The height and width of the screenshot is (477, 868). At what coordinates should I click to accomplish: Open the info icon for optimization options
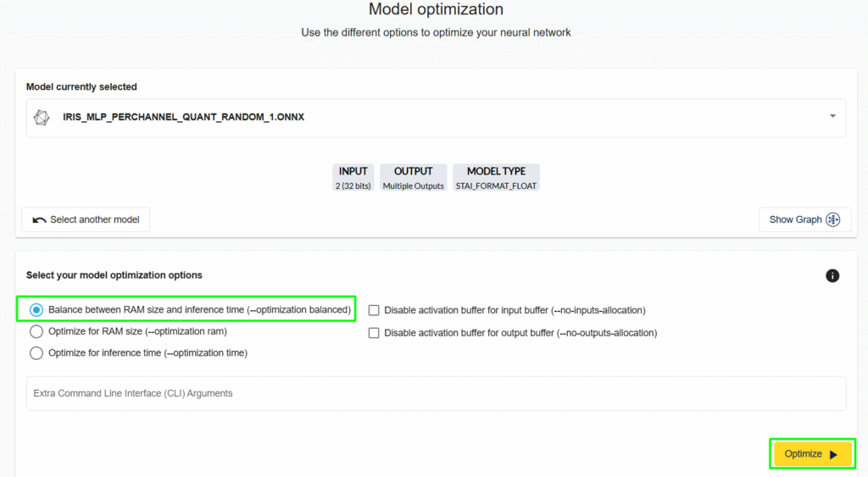832,275
